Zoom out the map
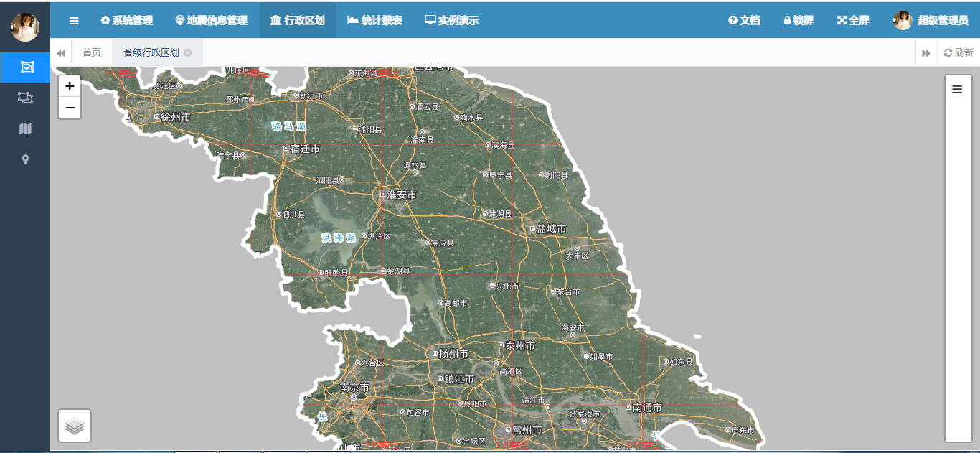The width and height of the screenshot is (980, 453). tap(70, 108)
